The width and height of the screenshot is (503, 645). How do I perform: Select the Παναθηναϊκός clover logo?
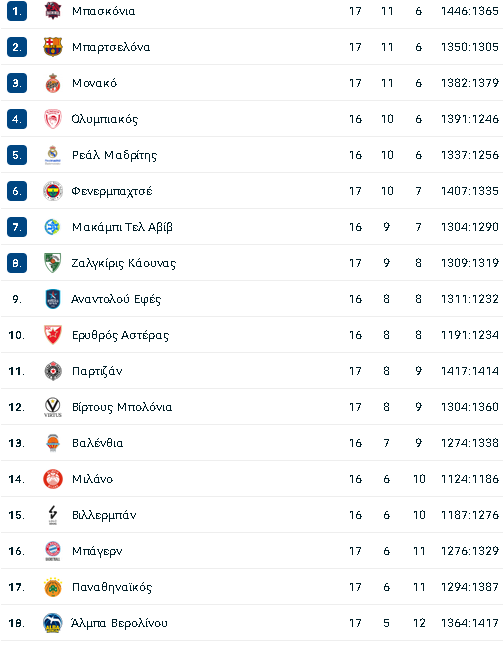53,587
